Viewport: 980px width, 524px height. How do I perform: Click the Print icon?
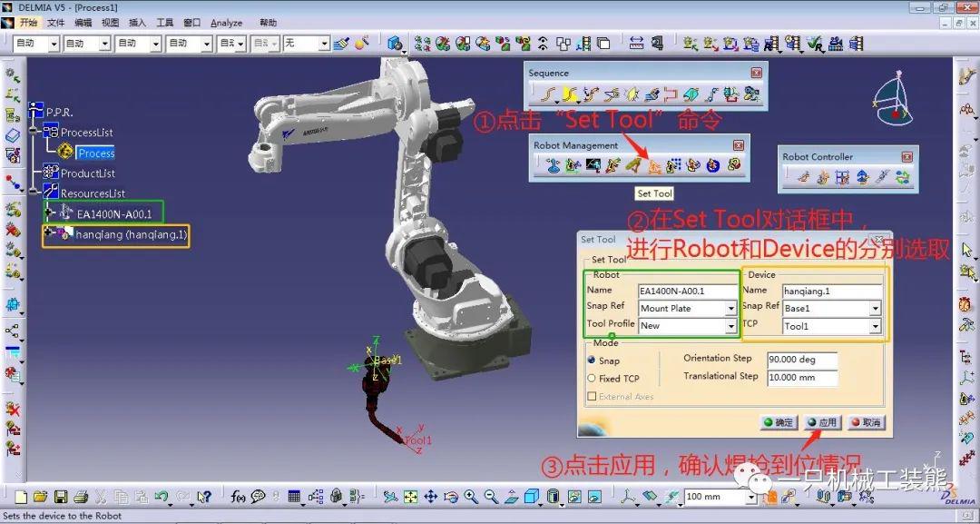pyautogui.click(x=80, y=497)
